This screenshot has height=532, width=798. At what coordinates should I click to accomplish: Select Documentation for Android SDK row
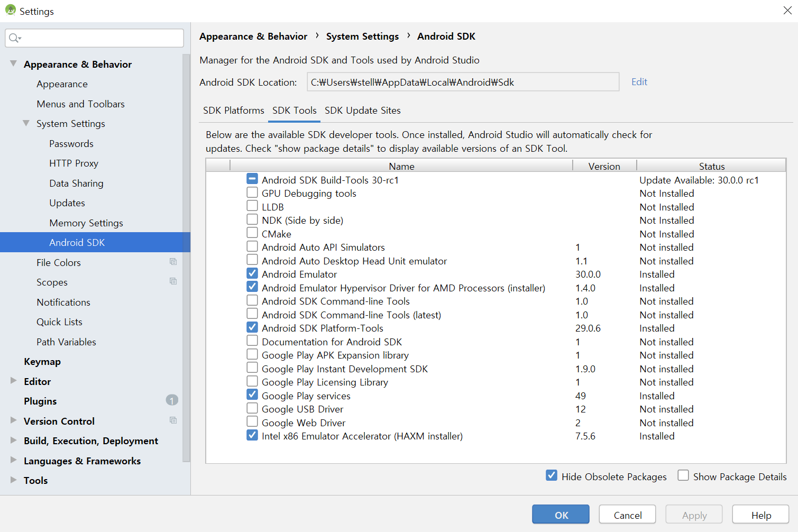496,342
